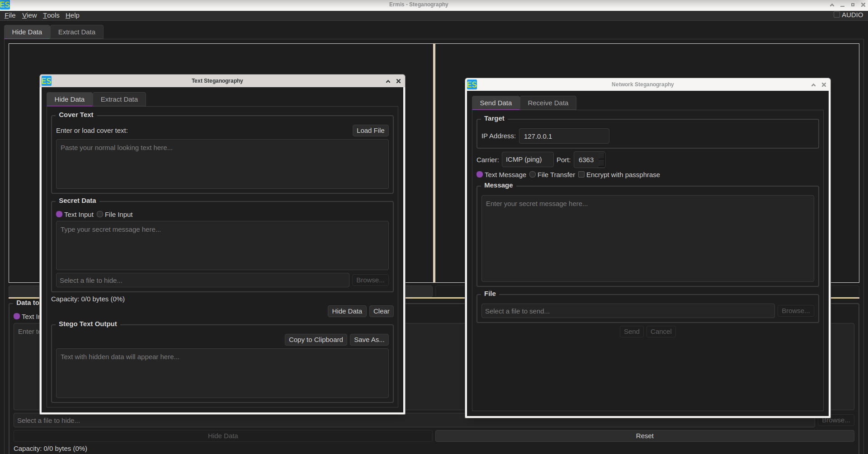Choose the File Transfer radio option

click(x=533, y=175)
